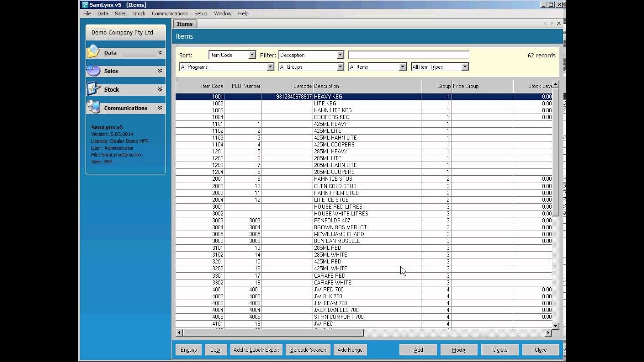This screenshot has width=644, height=362.
Task: Click Add to Labels Export button
Action: 256,350
